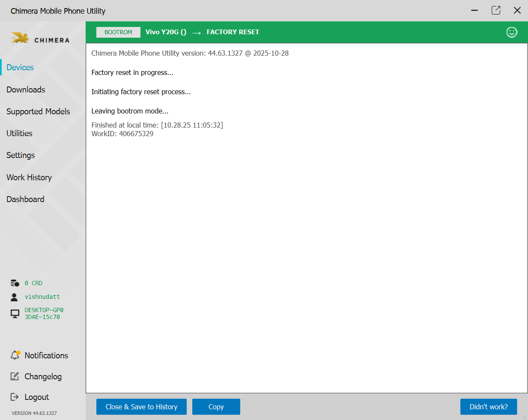Click the vishnudatt username
Image resolution: width=528 pixels, height=420 pixels.
click(42, 297)
